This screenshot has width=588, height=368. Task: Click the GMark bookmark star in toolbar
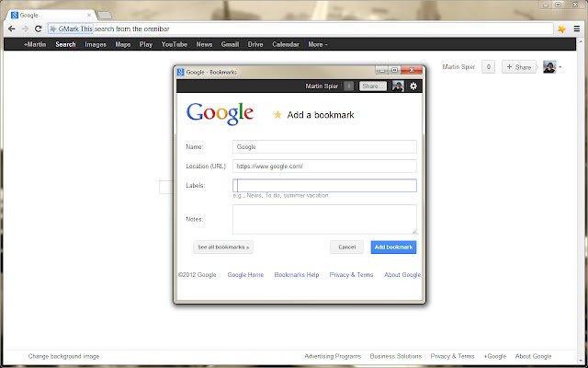(x=561, y=29)
